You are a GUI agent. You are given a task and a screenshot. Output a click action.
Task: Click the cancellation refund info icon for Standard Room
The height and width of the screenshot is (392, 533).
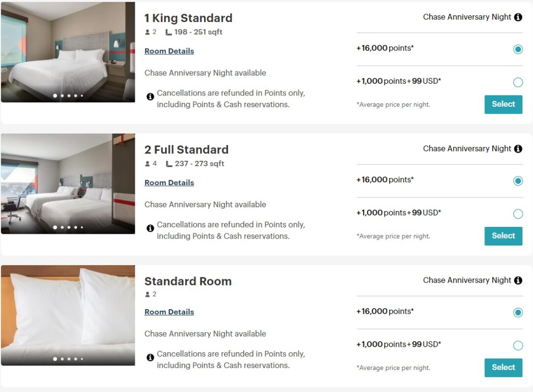[x=151, y=358]
